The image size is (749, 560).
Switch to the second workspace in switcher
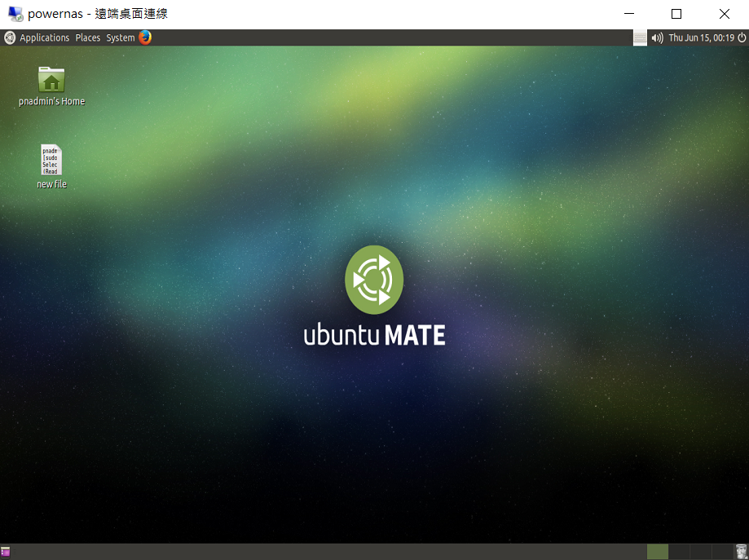(679, 551)
